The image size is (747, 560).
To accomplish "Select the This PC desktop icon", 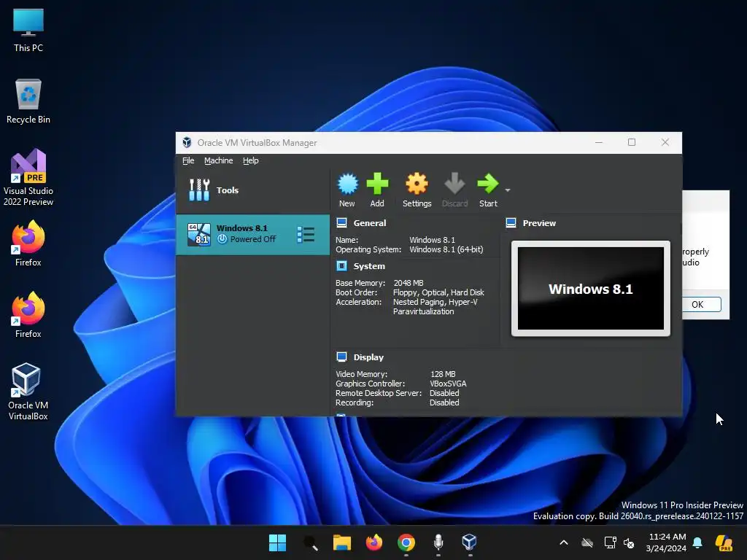I will pyautogui.click(x=28, y=30).
